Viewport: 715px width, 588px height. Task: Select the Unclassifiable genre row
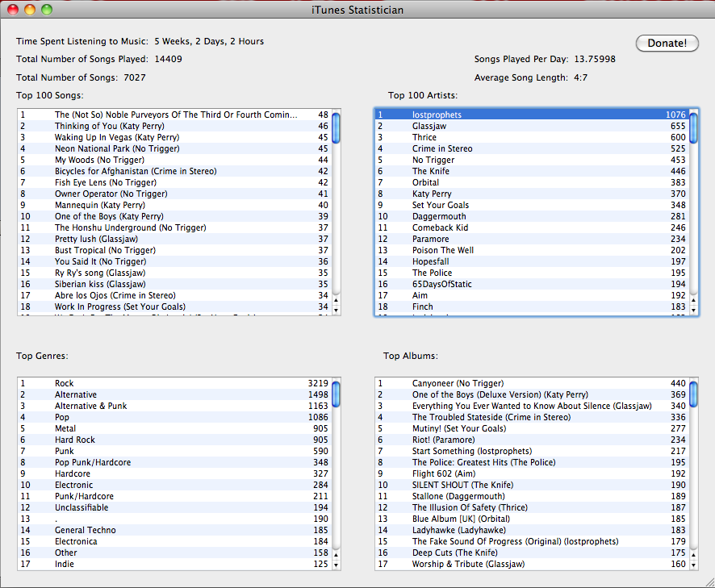click(174, 507)
